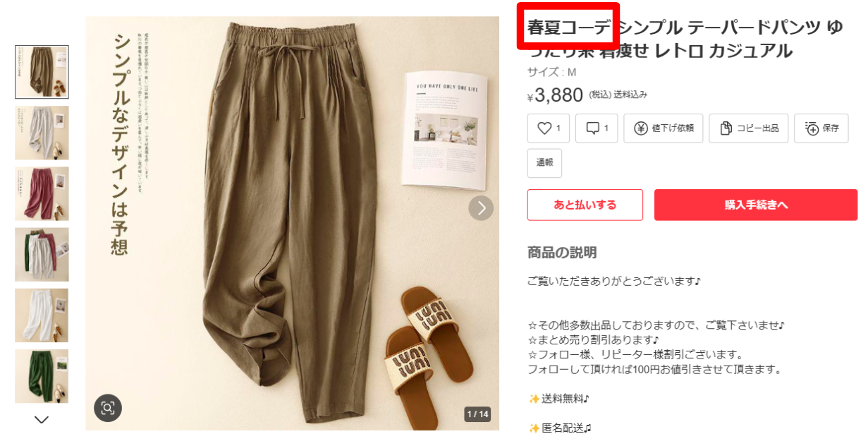The width and height of the screenshot is (868, 446).
Task: Select the wine red pants thumbnail
Action: [42, 193]
